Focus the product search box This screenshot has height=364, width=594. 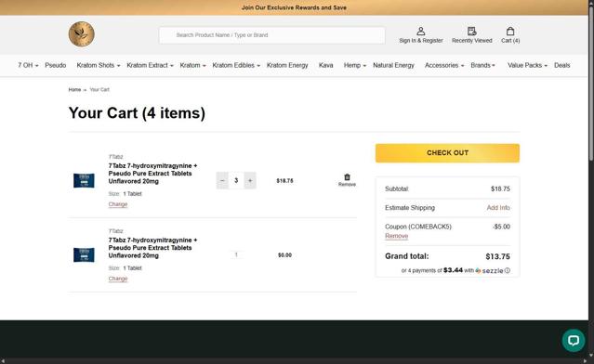click(x=272, y=35)
